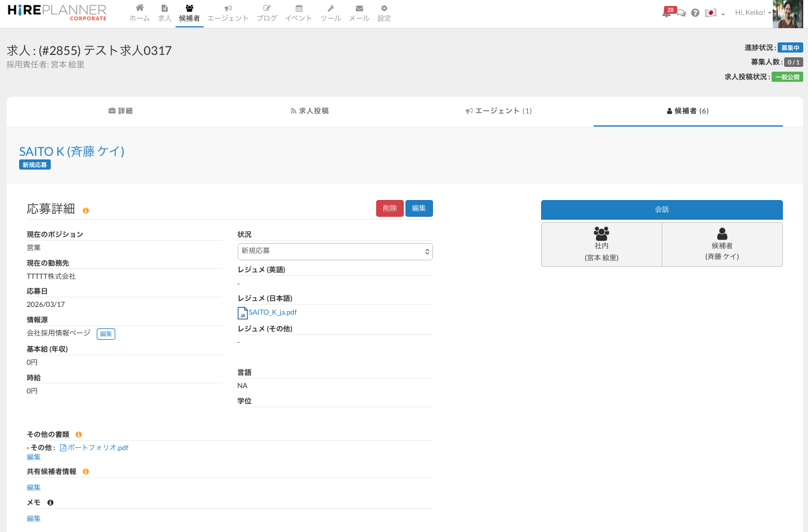Screen dimensions: 808x532
Task: Open the 状況 status dropdown
Action: [x=335, y=251]
